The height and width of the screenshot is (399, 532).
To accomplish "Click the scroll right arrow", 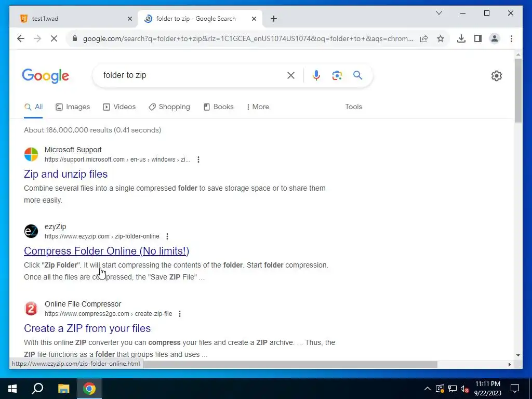I will 509,364.
